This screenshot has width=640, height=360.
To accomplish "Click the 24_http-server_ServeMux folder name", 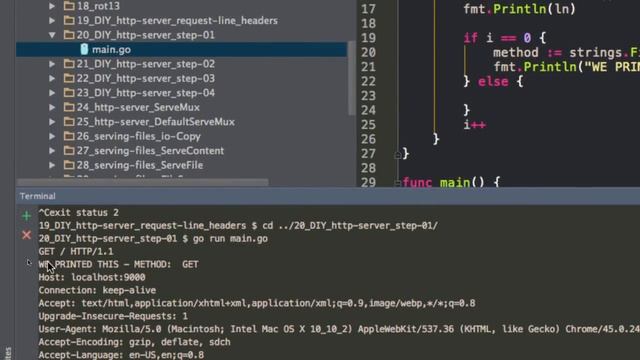I will 138,107.
